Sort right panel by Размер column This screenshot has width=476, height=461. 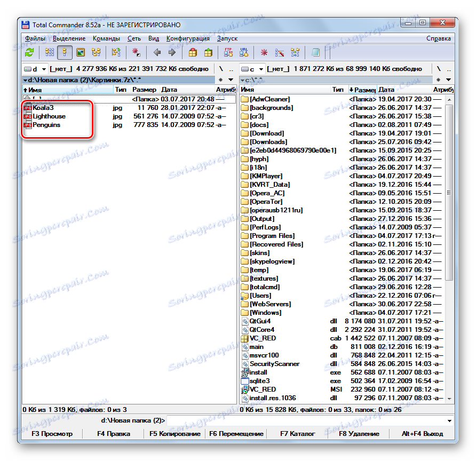362,90
